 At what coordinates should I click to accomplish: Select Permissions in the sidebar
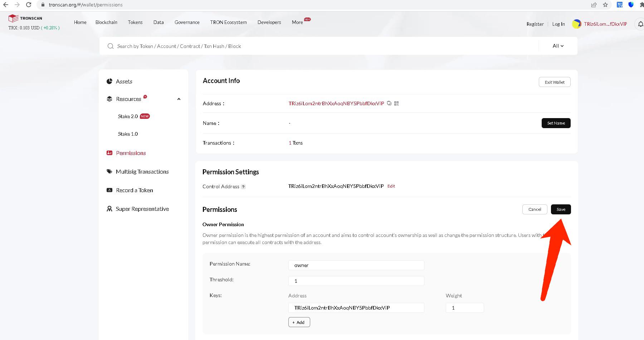coord(131,153)
